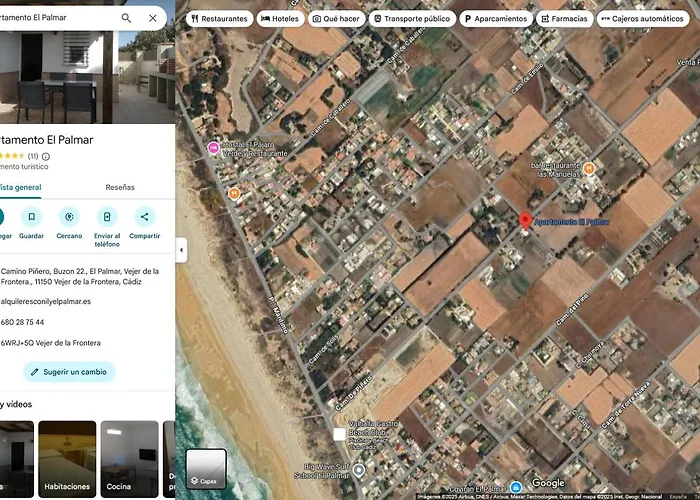The width and height of the screenshot is (700, 500).
Task: Show Cajeros automáticos on the map
Action: 643,19
